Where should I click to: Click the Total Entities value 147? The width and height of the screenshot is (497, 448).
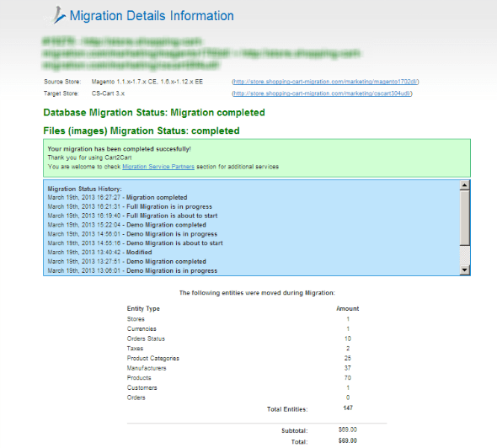point(348,408)
